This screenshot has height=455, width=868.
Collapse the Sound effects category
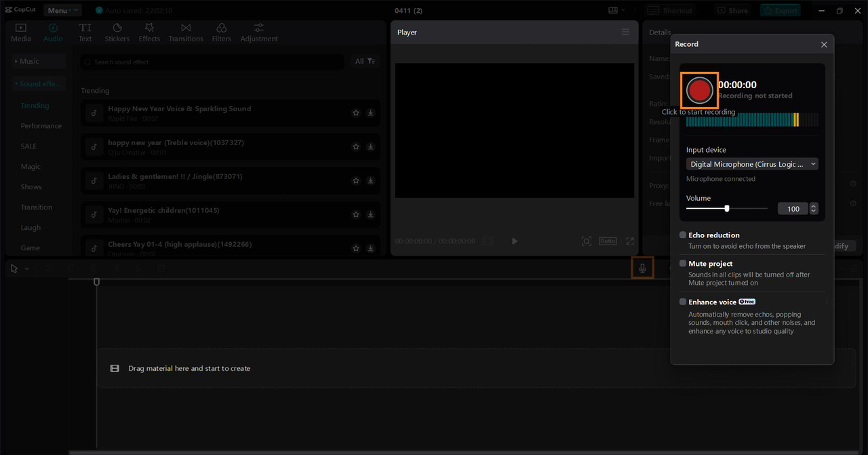(x=39, y=83)
